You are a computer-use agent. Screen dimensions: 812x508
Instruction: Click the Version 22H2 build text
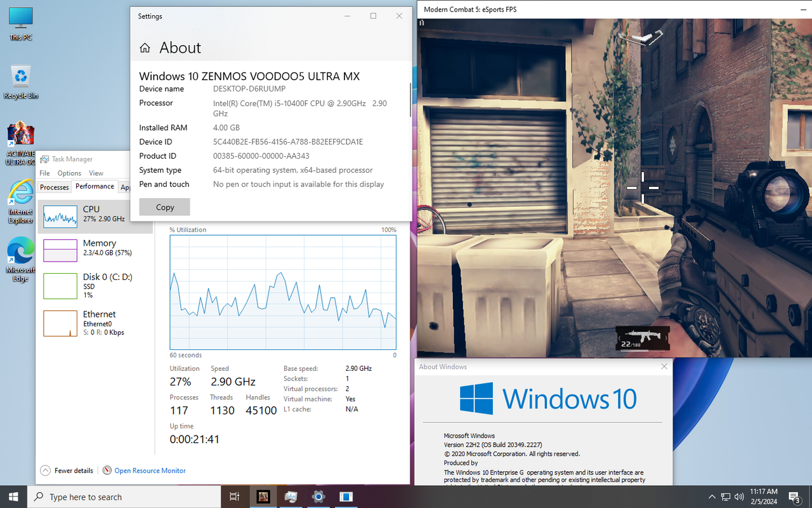[493, 445]
